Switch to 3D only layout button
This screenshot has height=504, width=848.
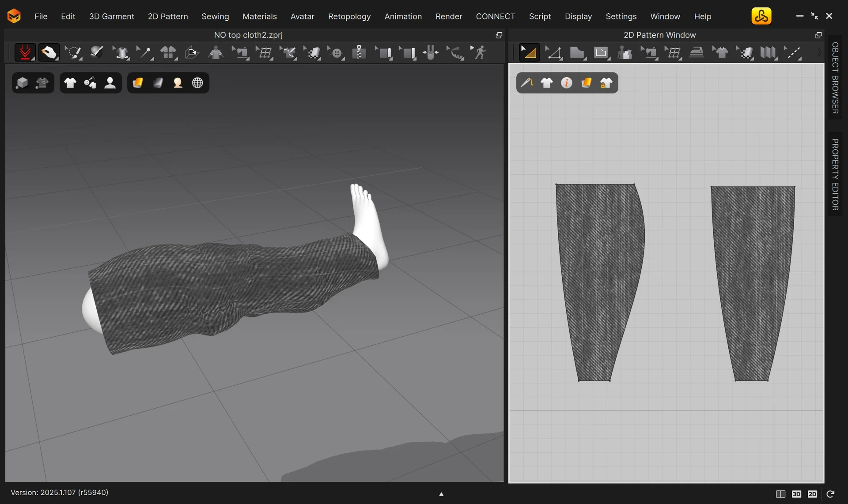pyautogui.click(x=796, y=494)
